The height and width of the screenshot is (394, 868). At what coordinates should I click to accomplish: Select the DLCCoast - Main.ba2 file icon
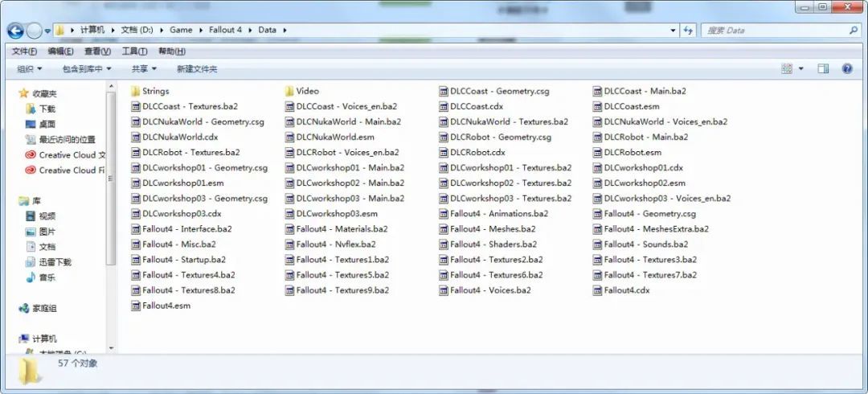(597, 91)
